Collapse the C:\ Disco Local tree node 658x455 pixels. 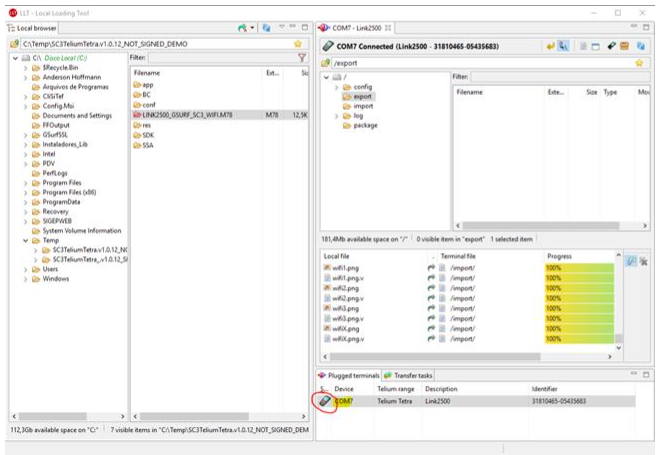point(14,58)
